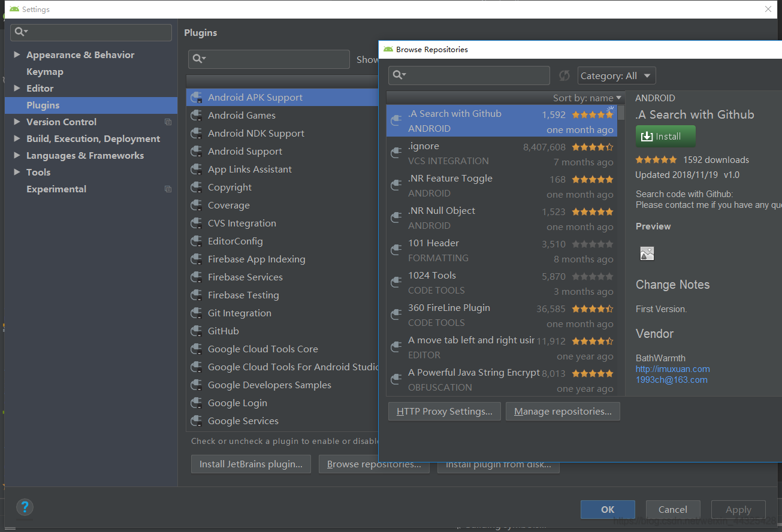Click the magnifier icon in Plugins search field

pyautogui.click(x=198, y=59)
